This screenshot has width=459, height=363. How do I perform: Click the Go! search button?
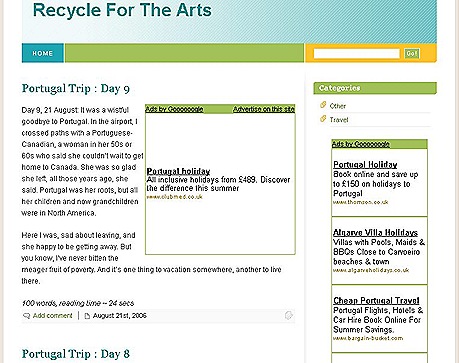pyautogui.click(x=412, y=53)
